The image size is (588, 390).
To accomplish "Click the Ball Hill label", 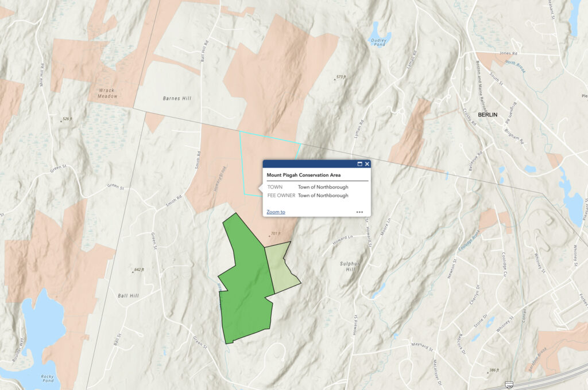I will (128, 296).
